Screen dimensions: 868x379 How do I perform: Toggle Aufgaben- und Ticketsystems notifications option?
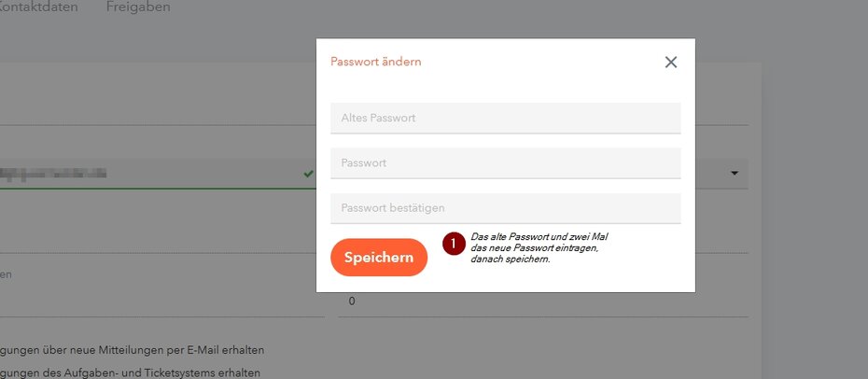click(x=131, y=372)
